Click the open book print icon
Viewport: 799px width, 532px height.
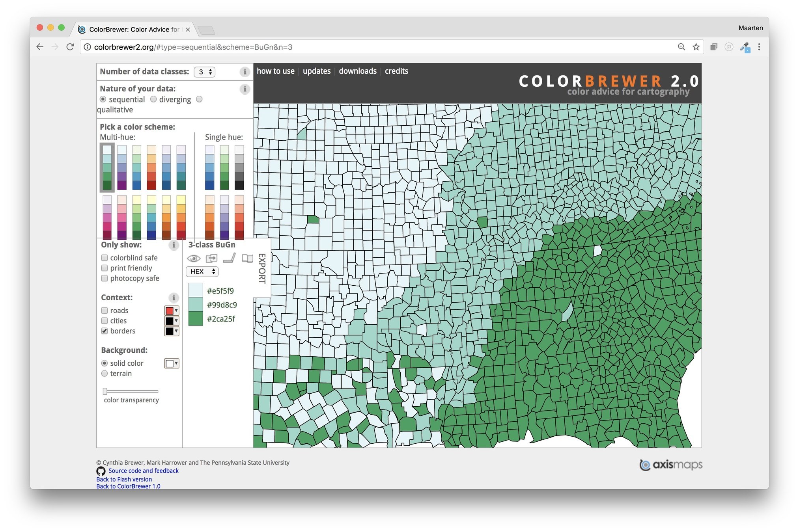point(247,259)
